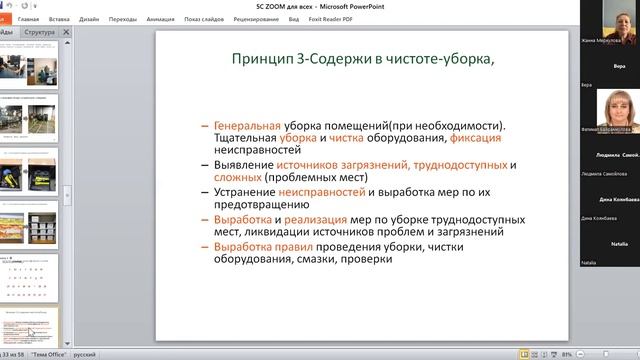Switch to the Дизайн ribbon tab
The height and width of the screenshot is (360, 640).
pyautogui.click(x=89, y=19)
